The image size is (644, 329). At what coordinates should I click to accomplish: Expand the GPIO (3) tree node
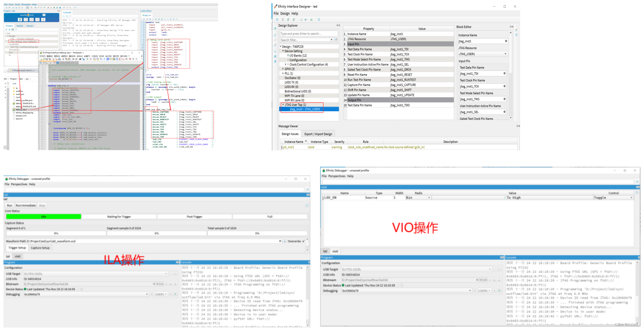[x=283, y=69]
